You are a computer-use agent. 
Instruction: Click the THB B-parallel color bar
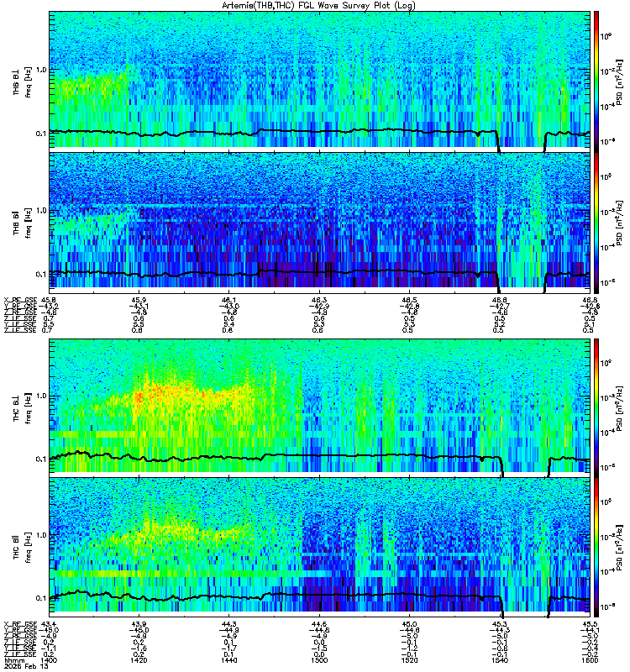click(x=596, y=223)
